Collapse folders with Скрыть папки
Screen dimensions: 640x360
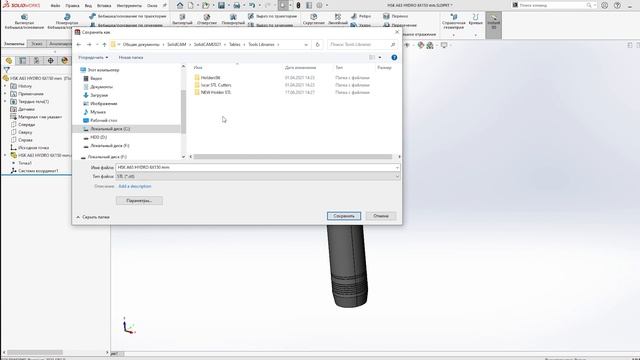tap(93, 217)
